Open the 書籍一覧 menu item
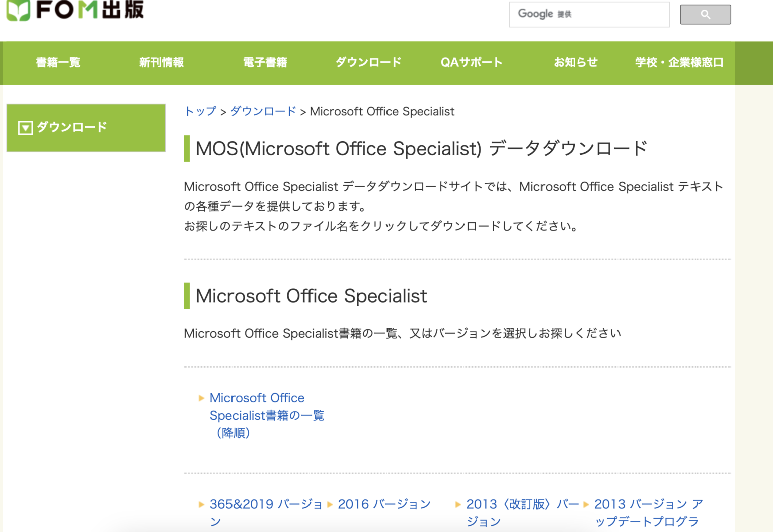The image size is (773, 532). point(58,62)
